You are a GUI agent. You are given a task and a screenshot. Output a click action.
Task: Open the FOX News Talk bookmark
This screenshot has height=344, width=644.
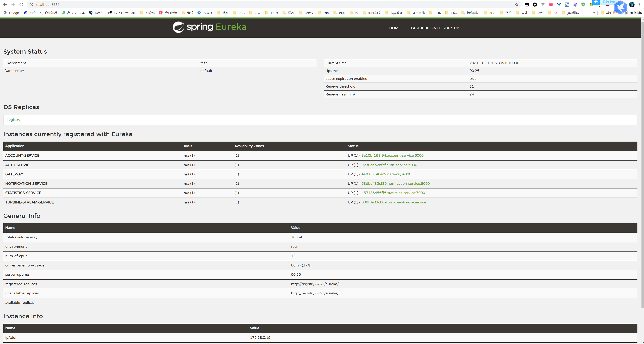pos(122,13)
